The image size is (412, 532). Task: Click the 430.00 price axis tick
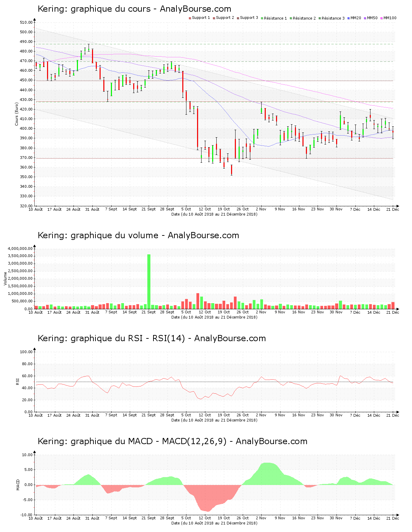coord(26,100)
